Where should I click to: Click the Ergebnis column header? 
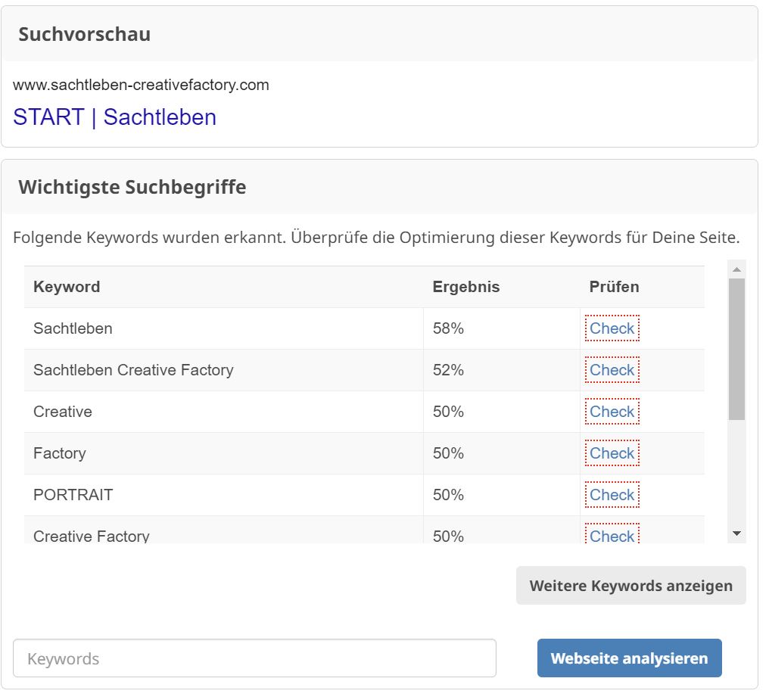tap(465, 287)
